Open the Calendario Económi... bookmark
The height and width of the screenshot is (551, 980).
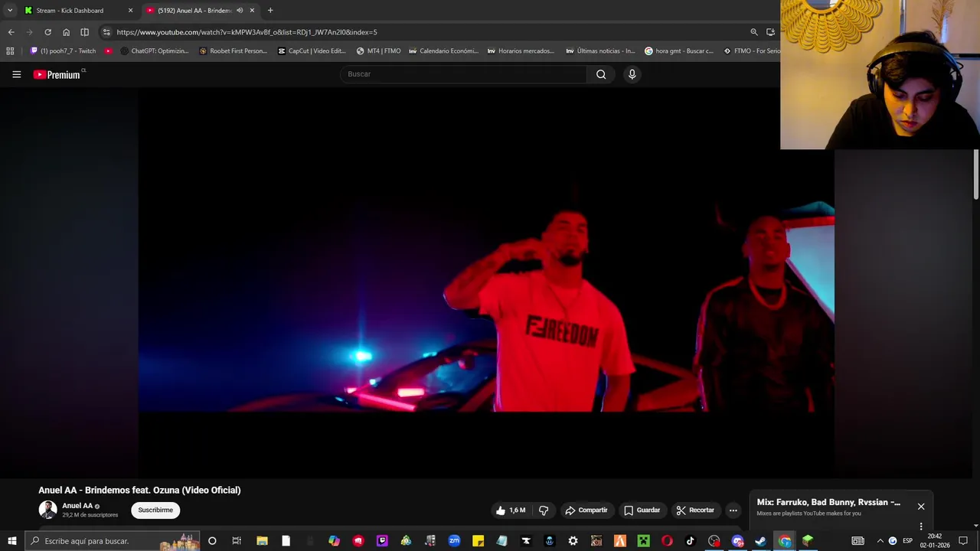pos(444,51)
